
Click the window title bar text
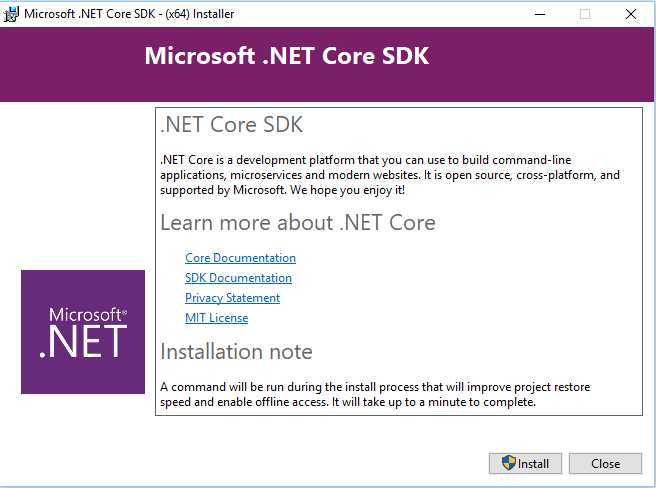click(x=129, y=14)
